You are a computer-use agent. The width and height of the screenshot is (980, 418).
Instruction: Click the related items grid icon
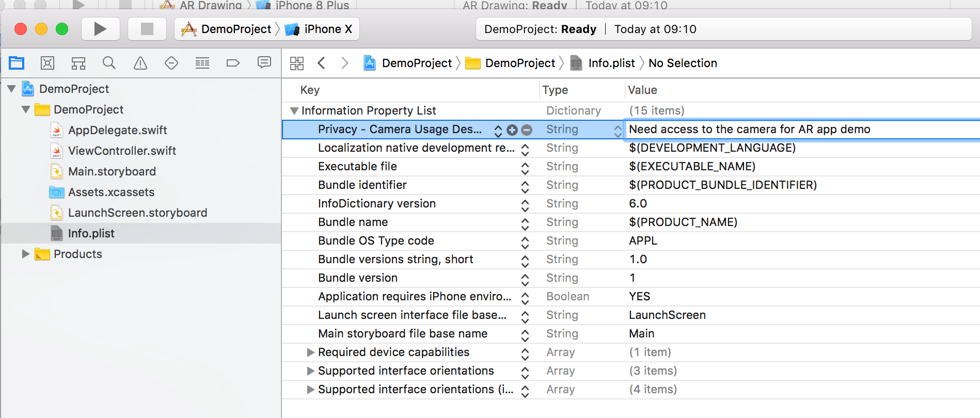coord(297,63)
